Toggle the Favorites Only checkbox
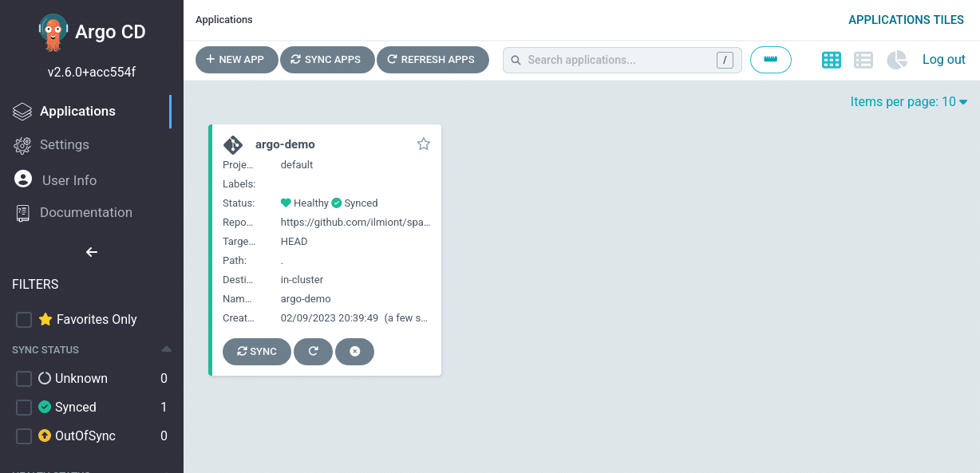Viewport: 980px width, 473px height. (24, 320)
